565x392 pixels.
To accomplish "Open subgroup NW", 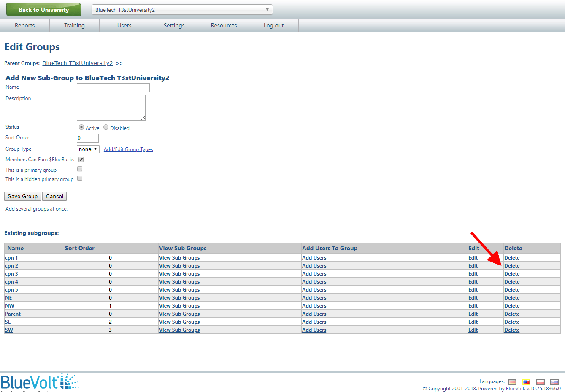I will click(10, 306).
